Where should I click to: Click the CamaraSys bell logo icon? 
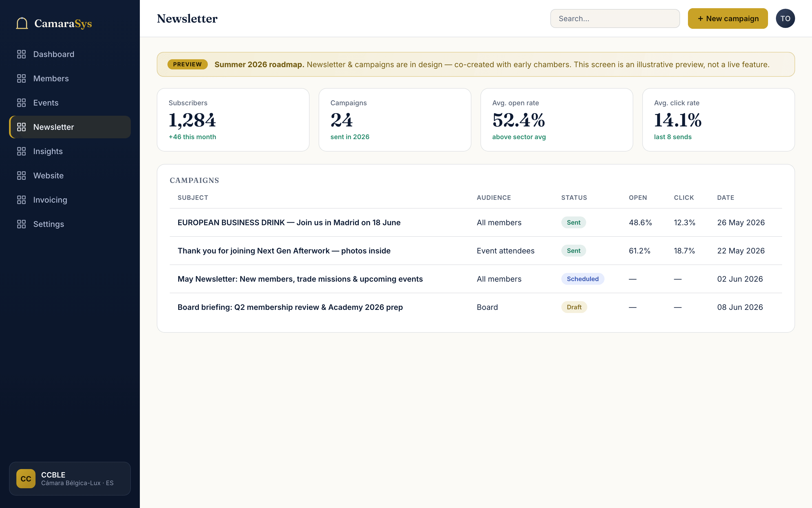[22, 23]
